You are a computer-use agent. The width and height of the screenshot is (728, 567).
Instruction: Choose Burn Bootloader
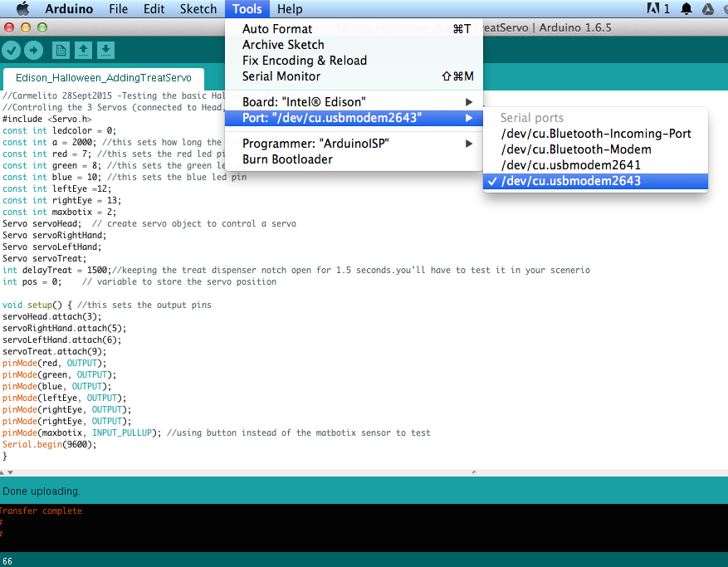[x=354, y=159]
